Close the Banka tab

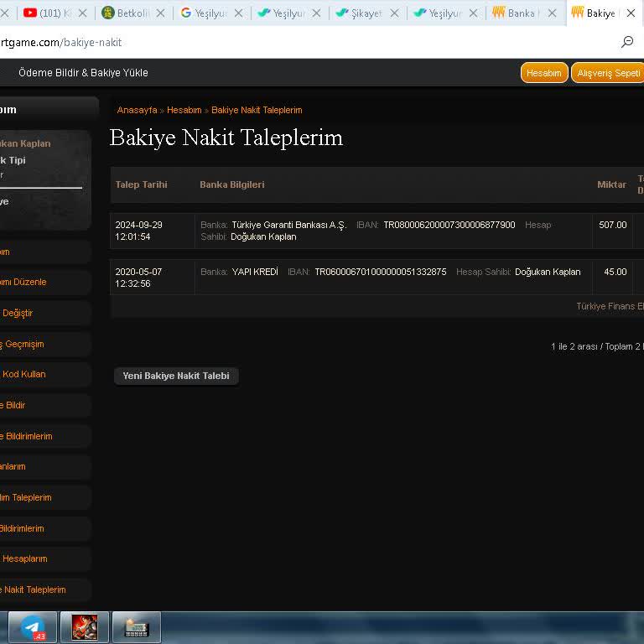point(553,13)
